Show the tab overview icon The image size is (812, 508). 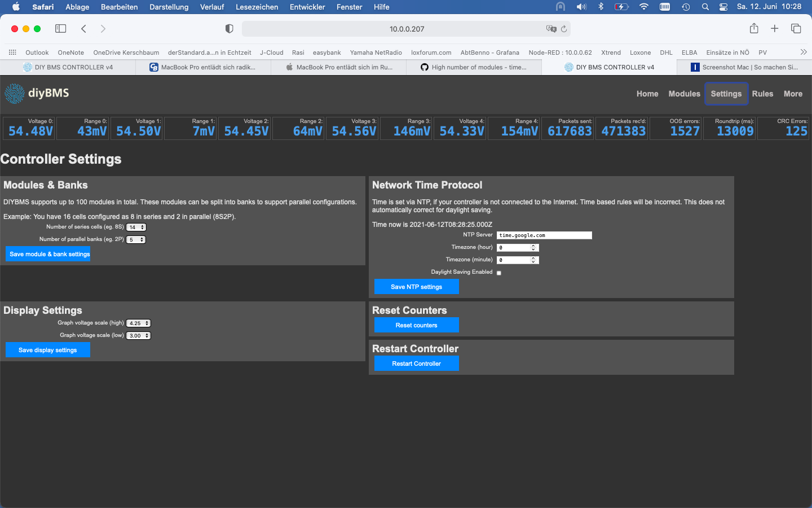796,28
